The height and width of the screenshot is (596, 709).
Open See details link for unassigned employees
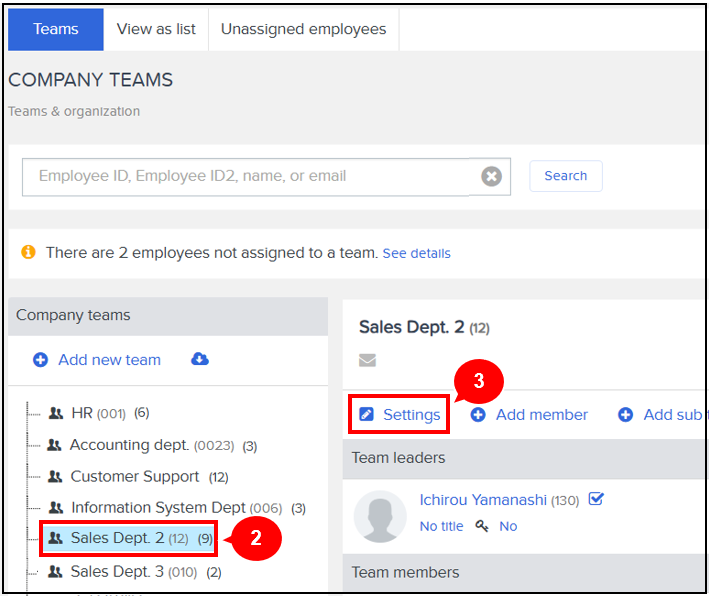point(416,253)
